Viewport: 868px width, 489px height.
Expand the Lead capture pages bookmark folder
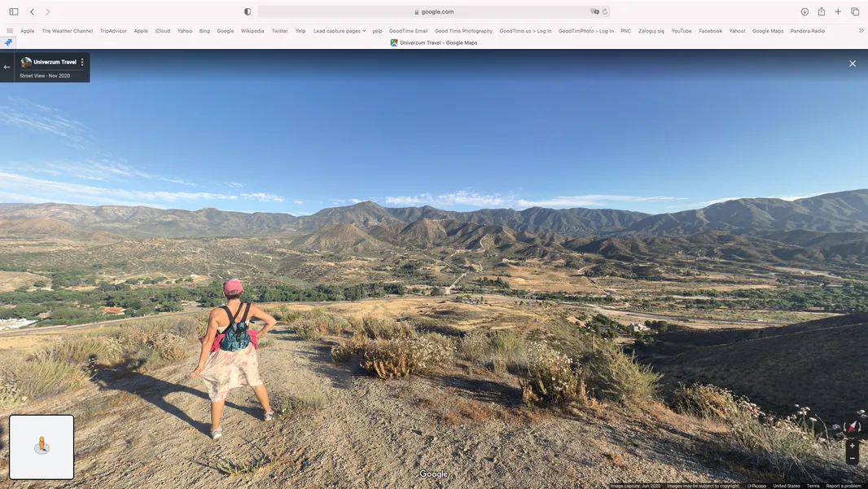click(x=339, y=31)
